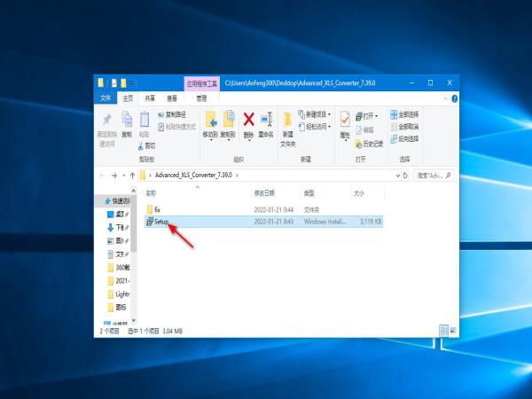
Task: Click the Back navigation arrow
Action: click(102, 176)
